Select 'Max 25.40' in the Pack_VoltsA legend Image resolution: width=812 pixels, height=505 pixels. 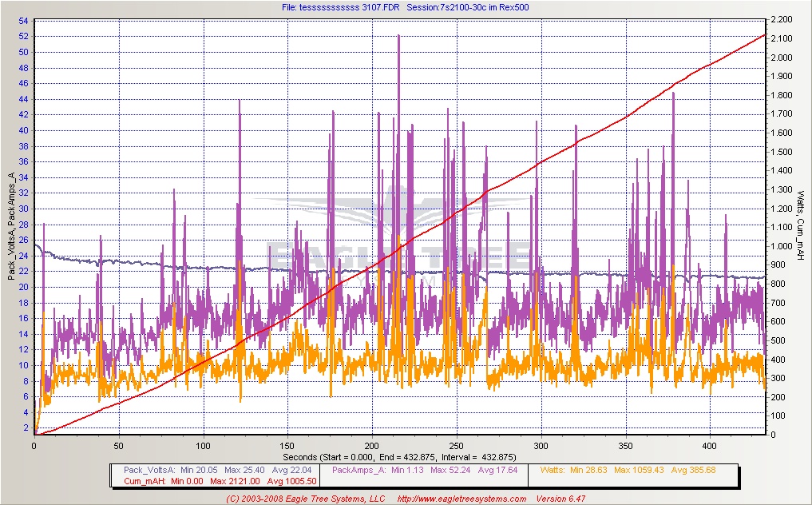[244, 471]
